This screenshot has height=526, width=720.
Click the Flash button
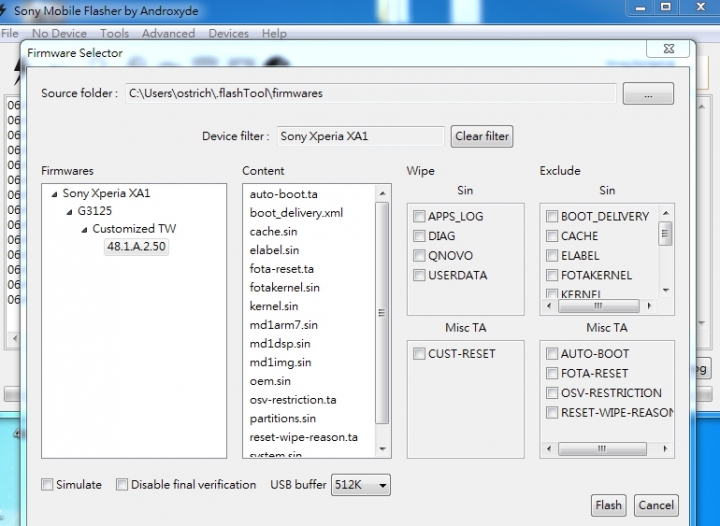click(608, 505)
